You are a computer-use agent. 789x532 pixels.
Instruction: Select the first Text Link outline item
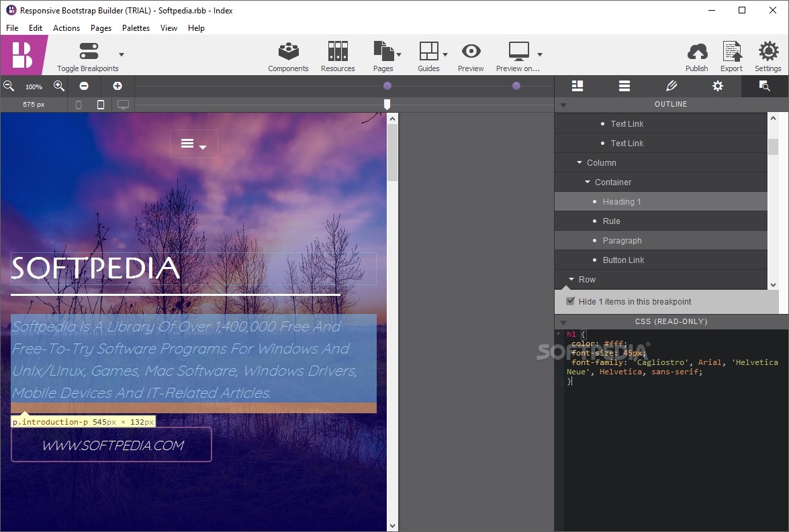[x=661, y=123]
